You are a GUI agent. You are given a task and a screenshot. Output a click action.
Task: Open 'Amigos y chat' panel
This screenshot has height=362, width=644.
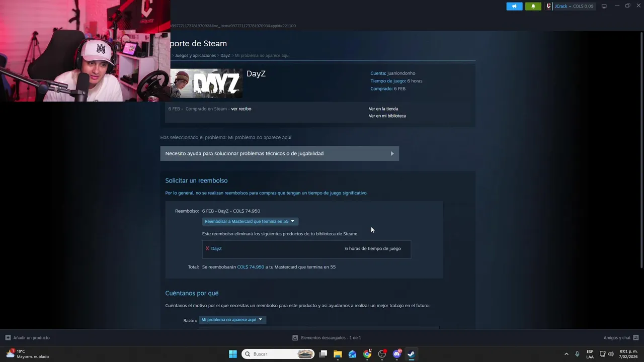[x=617, y=338]
